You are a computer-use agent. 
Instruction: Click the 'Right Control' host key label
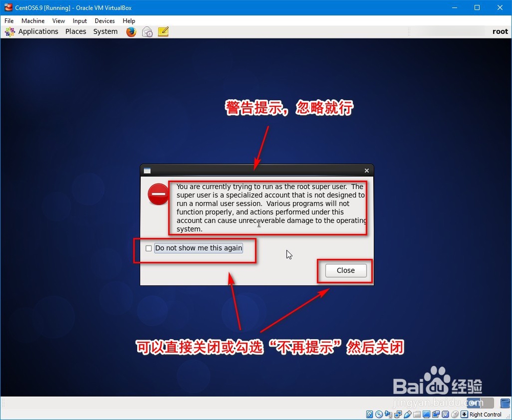click(485, 414)
